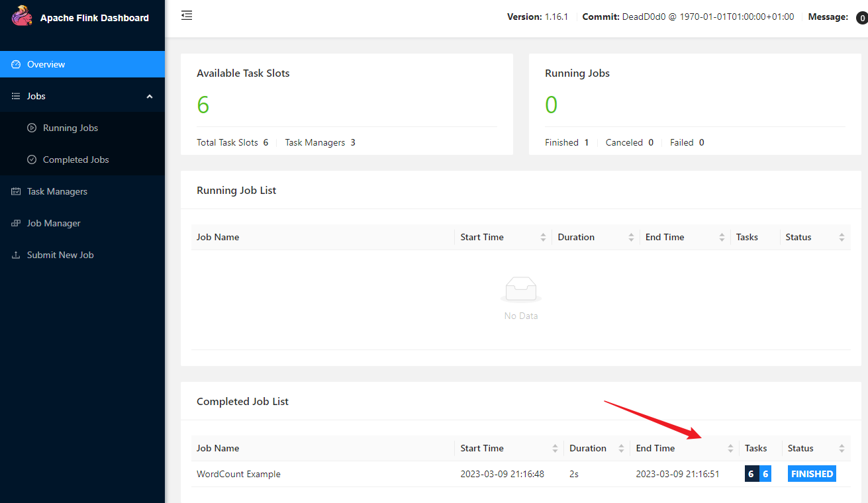Collapse the sidebar with the fold icon
Viewport: 868px width, 503px height.
187,15
